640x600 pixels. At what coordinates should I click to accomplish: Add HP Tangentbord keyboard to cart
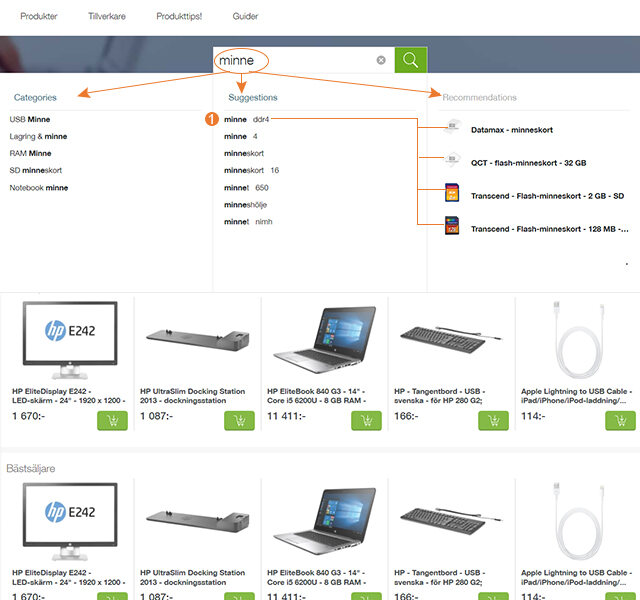tap(495, 420)
